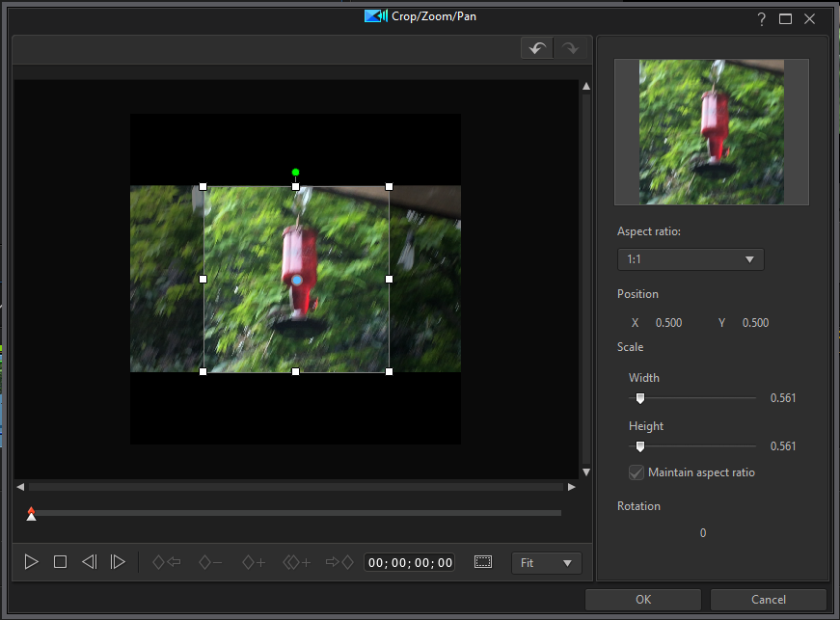Image resolution: width=840 pixels, height=620 pixels.
Task: Open the Aspect ratio 1:1 dropdown
Action: click(691, 259)
